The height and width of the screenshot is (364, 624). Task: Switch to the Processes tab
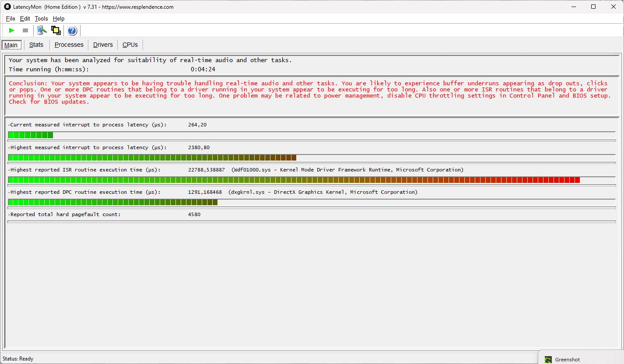pos(69,45)
